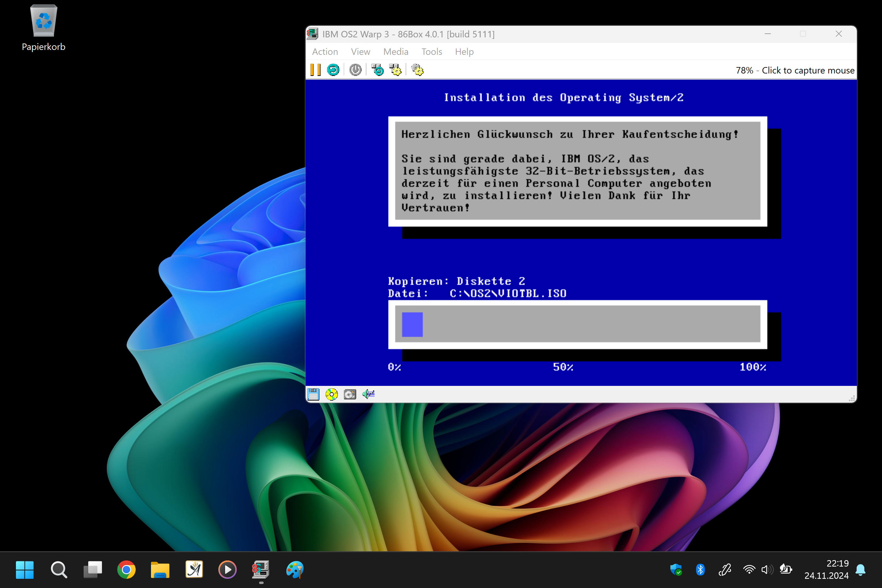Click the 86Box window title bar app icon
Viewport: 882px width, 588px height.
click(312, 34)
